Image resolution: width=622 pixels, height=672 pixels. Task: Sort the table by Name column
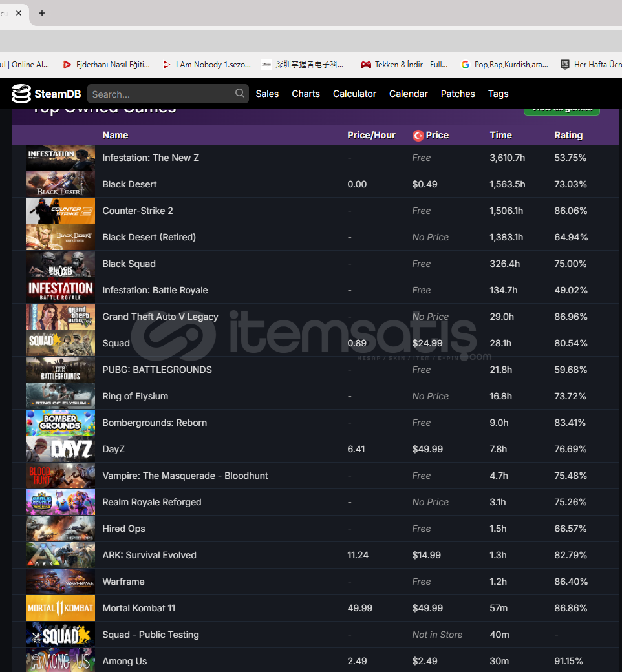[x=115, y=136]
